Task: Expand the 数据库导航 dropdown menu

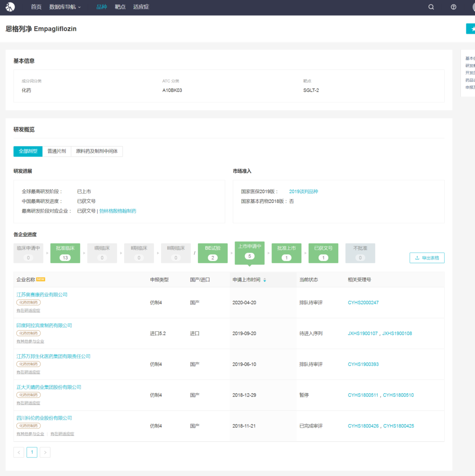Action: point(65,7)
